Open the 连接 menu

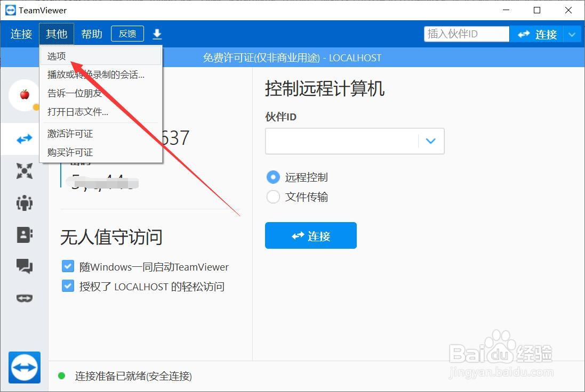click(x=21, y=34)
